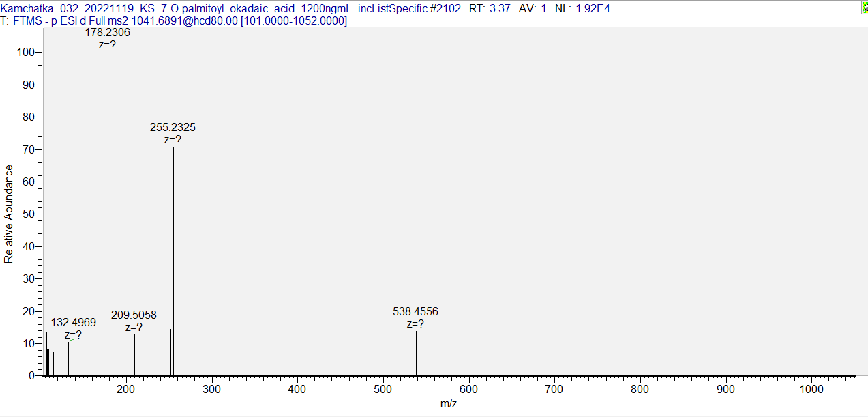
Task: Click the 100 tick on the y-axis
Action: click(x=26, y=53)
